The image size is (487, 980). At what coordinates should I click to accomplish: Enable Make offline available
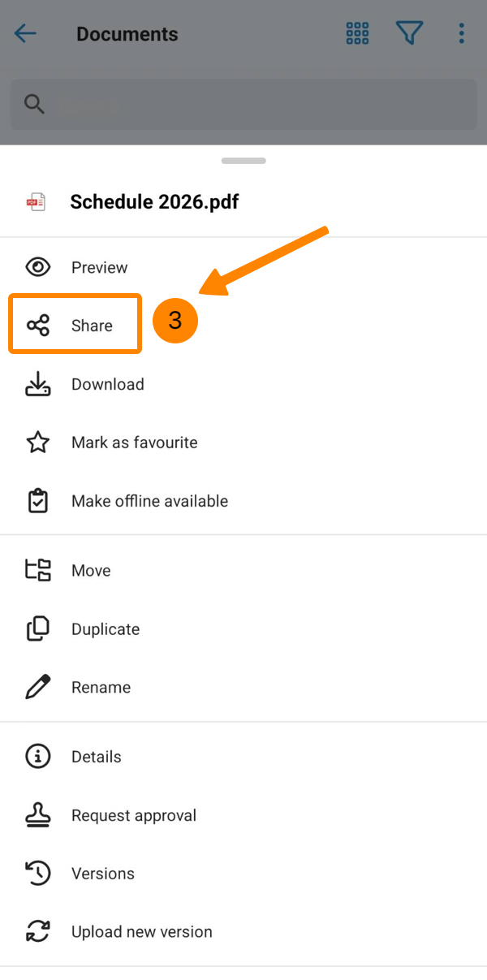[x=149, y=501]
